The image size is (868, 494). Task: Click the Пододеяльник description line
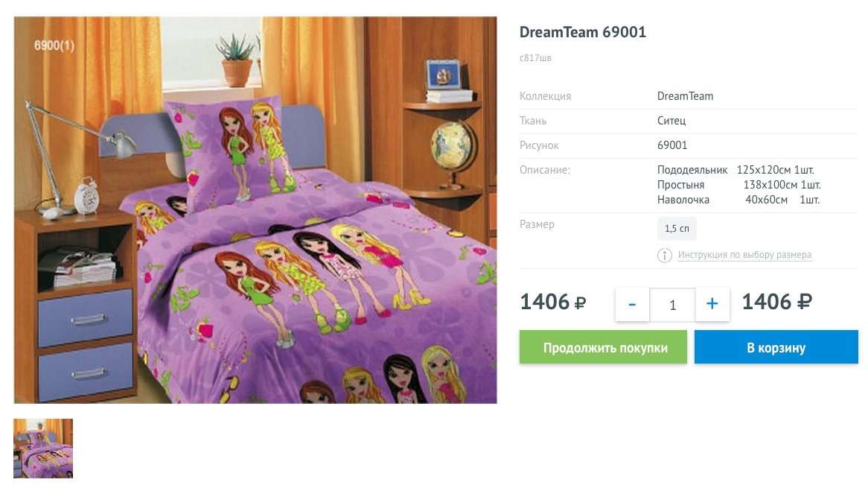point(735,169)
